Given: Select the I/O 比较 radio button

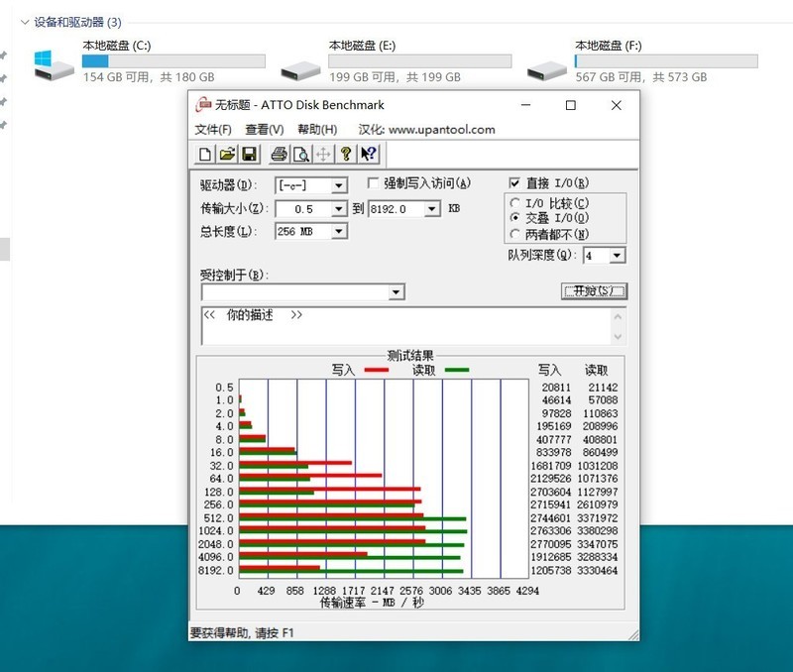Looking at the screenshot, I should (514, 203).
